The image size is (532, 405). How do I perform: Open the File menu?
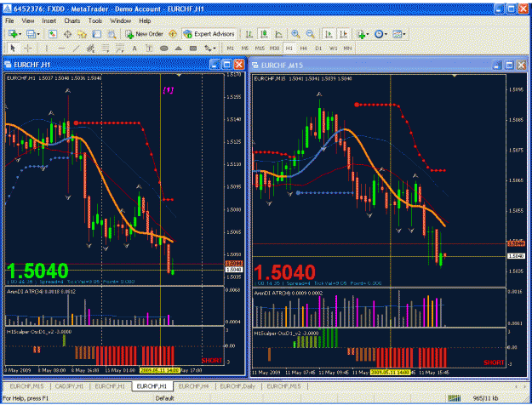pyautogui.click(x=9, y=20)
